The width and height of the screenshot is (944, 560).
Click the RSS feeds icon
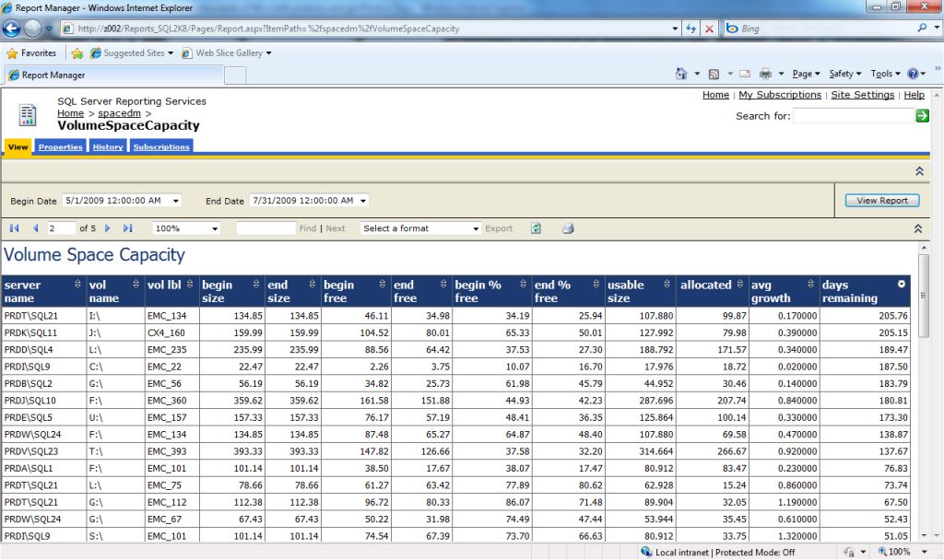point(714,74)
